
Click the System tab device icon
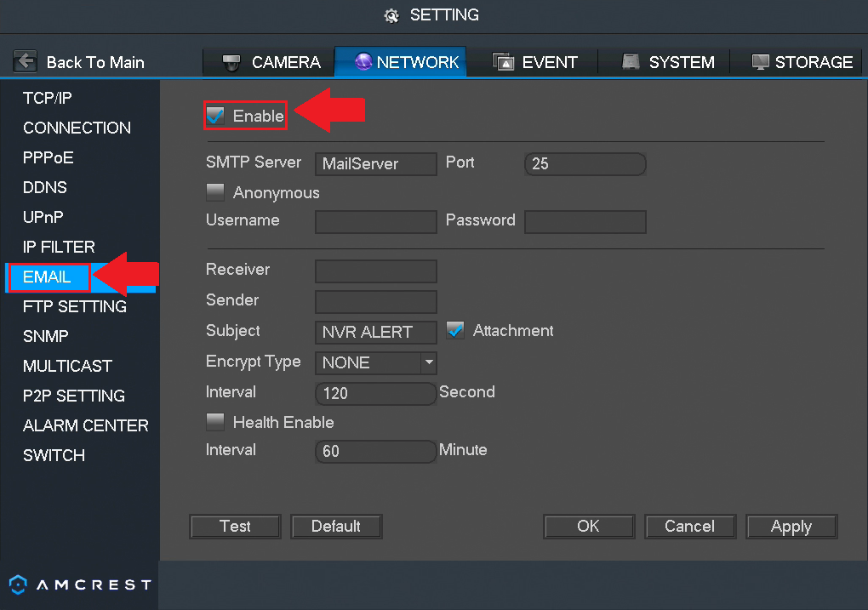click(631, 61)
